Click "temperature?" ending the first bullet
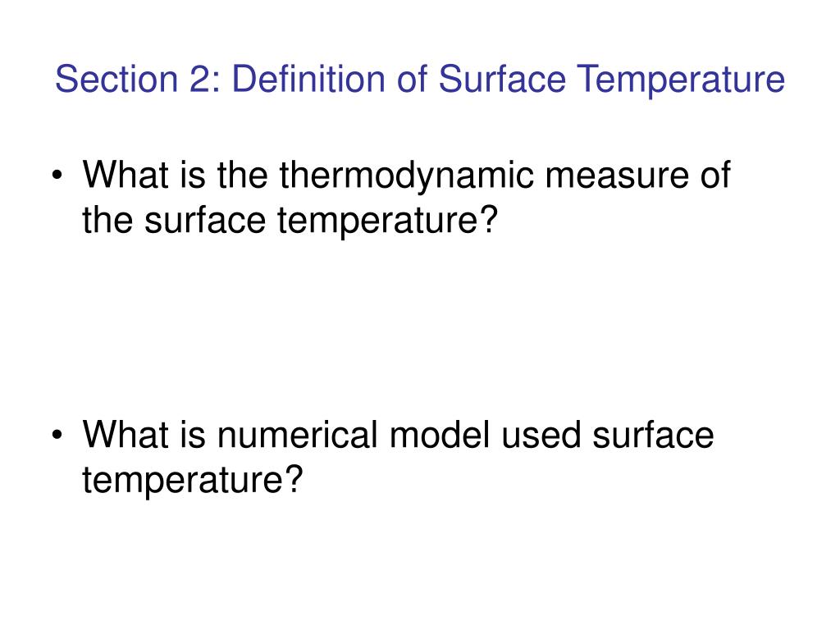This screenshot has height=630, width=840. [387, 221]
